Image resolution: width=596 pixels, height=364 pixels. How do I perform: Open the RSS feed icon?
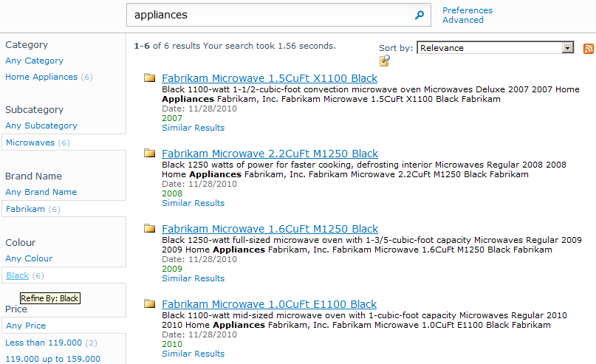589,49
